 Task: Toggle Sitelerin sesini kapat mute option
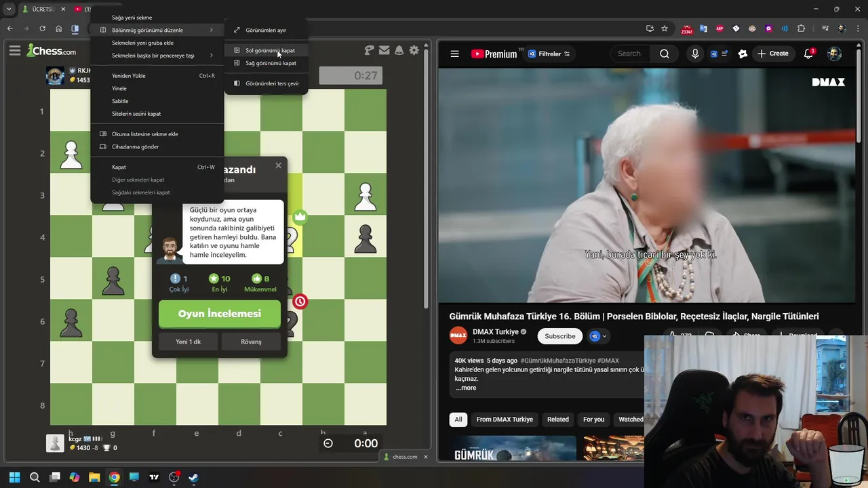pyautogui.click(x=157, y=114)
